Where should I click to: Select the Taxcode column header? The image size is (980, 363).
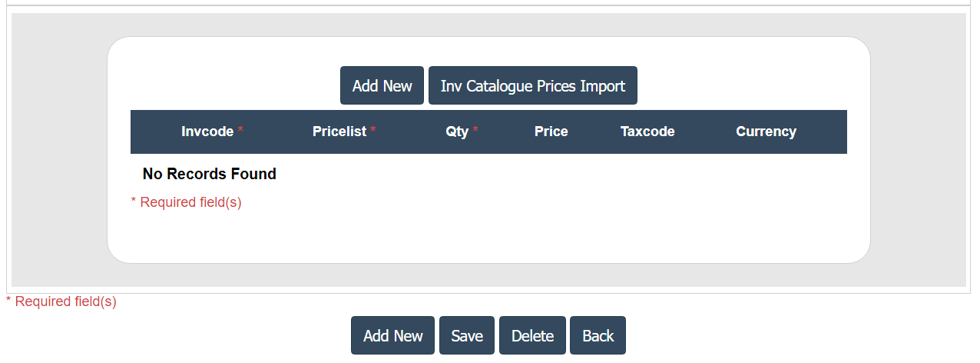point(647,132)
